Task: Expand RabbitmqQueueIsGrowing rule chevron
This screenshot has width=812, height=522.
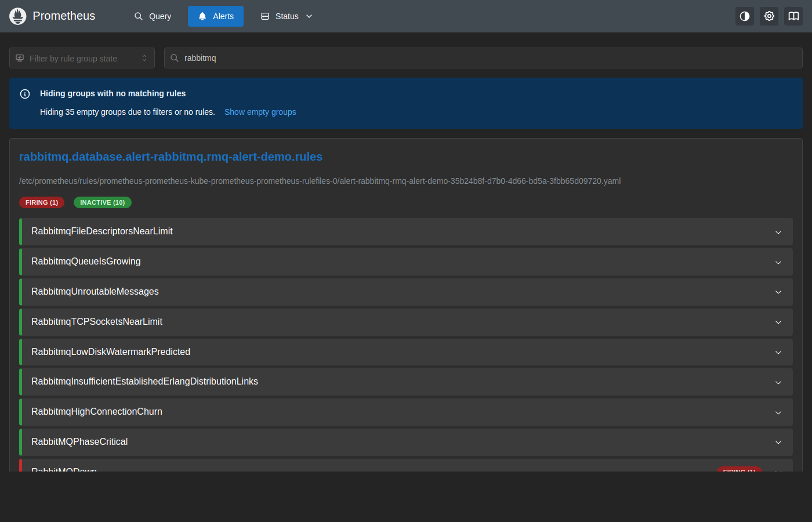Action: tap(778, 262)
